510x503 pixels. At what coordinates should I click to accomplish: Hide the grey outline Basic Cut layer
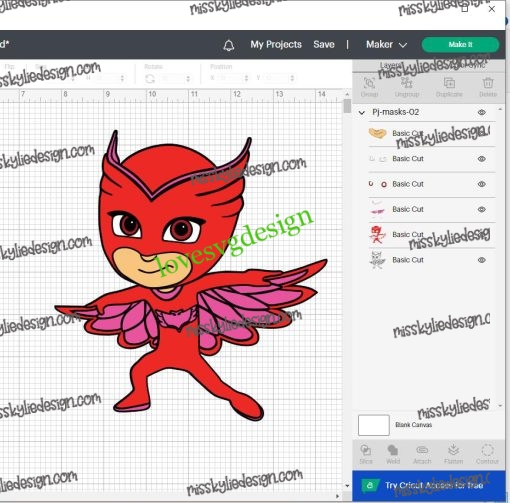(x=482, y=260)
